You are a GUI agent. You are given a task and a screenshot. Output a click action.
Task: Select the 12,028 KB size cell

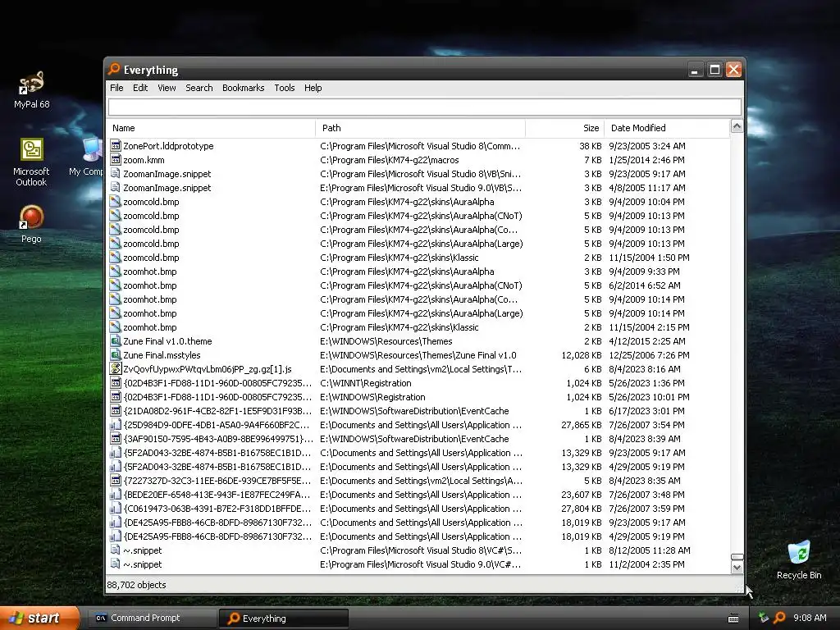(x=582, y=355)
